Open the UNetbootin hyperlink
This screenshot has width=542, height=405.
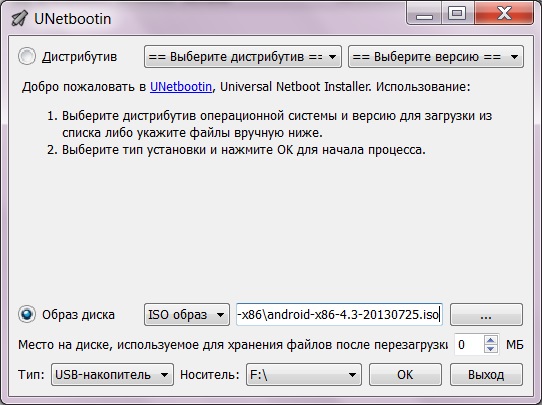[x=181, y=86]
